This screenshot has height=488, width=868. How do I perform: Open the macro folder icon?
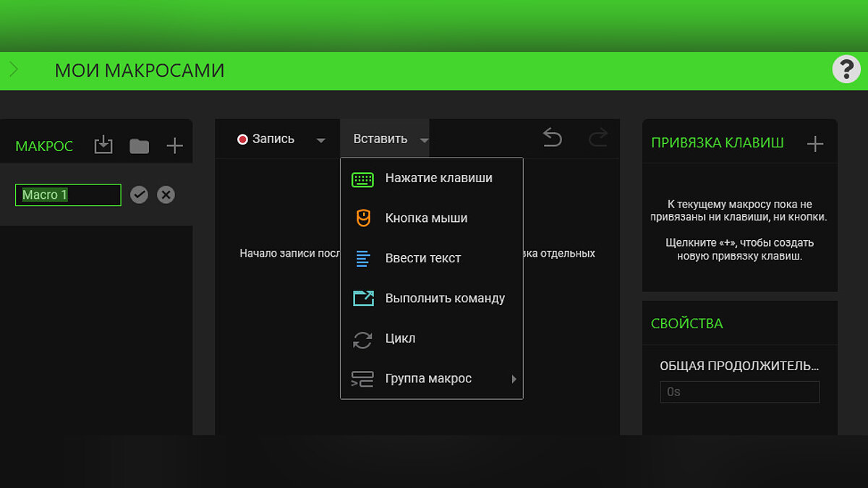click(139, 146)
